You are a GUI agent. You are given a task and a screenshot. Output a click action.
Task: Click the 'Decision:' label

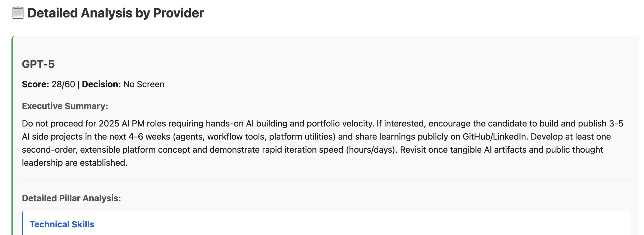click(101, 85)
